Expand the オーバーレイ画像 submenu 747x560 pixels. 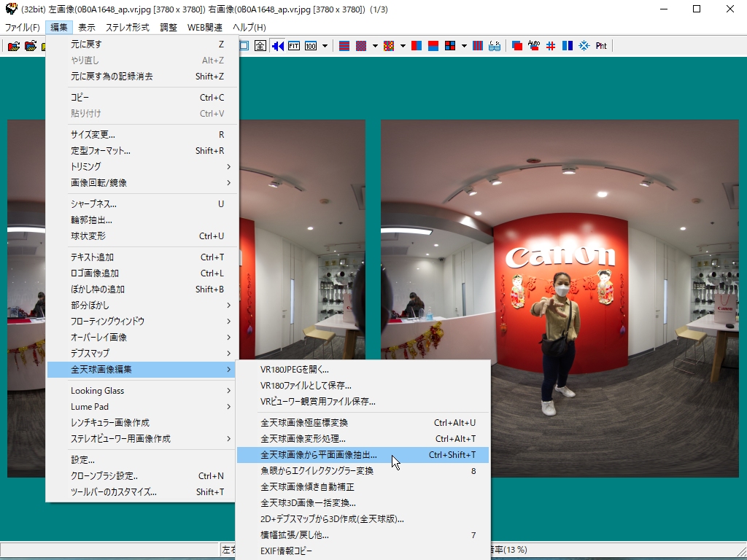pos(142,337)
